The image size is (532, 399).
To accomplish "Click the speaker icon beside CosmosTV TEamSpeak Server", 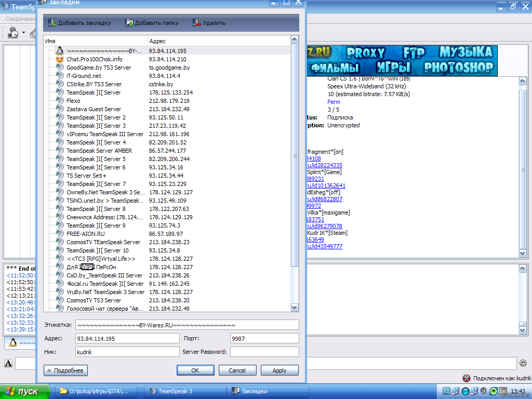I will click(x=60, y=242).
